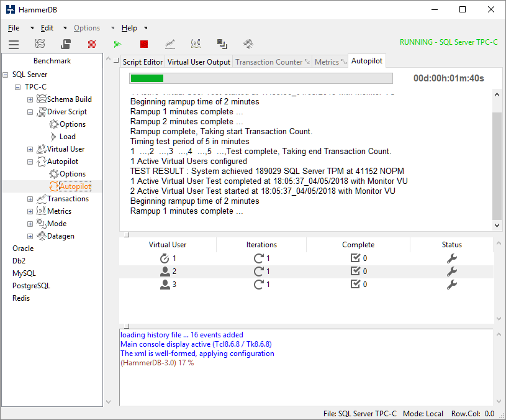Select the MySQL database entry
Image resolution: width=506 pixels, height=420 pixels.
pyautogui.click(x=24, y=273)
